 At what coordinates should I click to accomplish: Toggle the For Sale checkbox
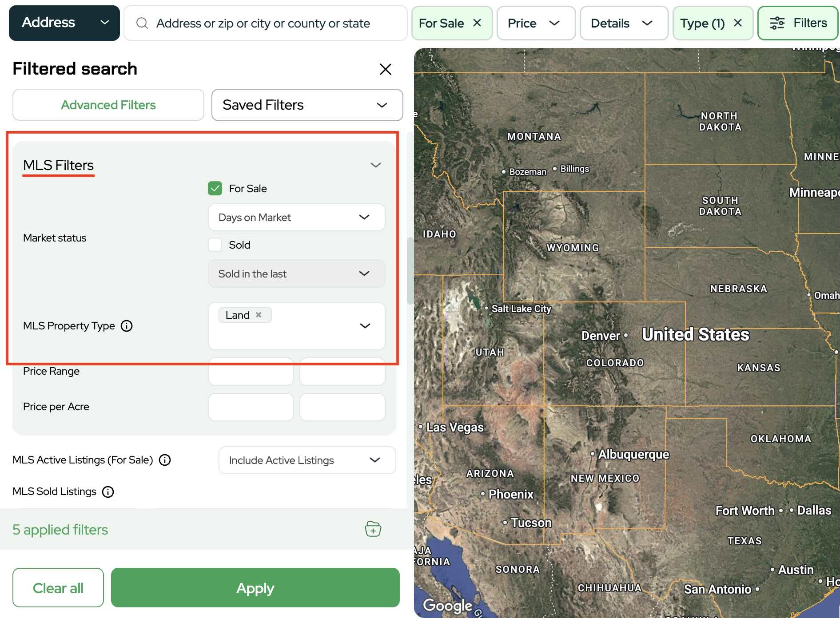pos(215,188)
